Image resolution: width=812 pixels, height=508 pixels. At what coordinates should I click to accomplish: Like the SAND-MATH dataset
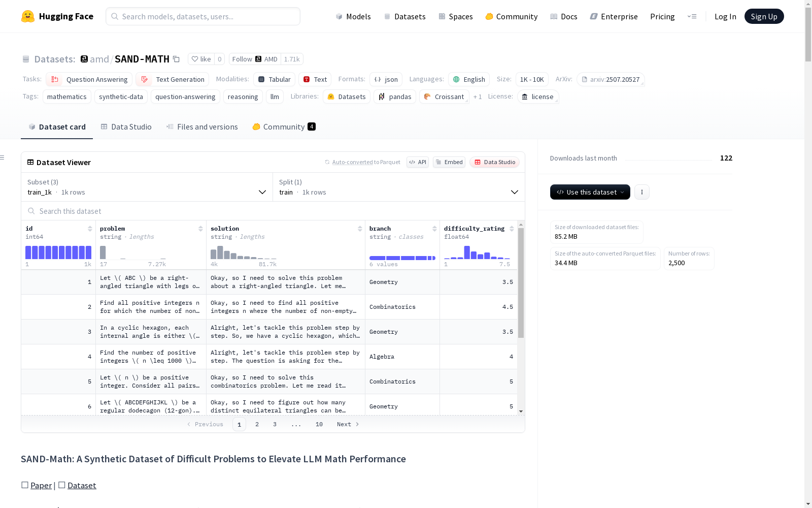[x=201, y=59]
